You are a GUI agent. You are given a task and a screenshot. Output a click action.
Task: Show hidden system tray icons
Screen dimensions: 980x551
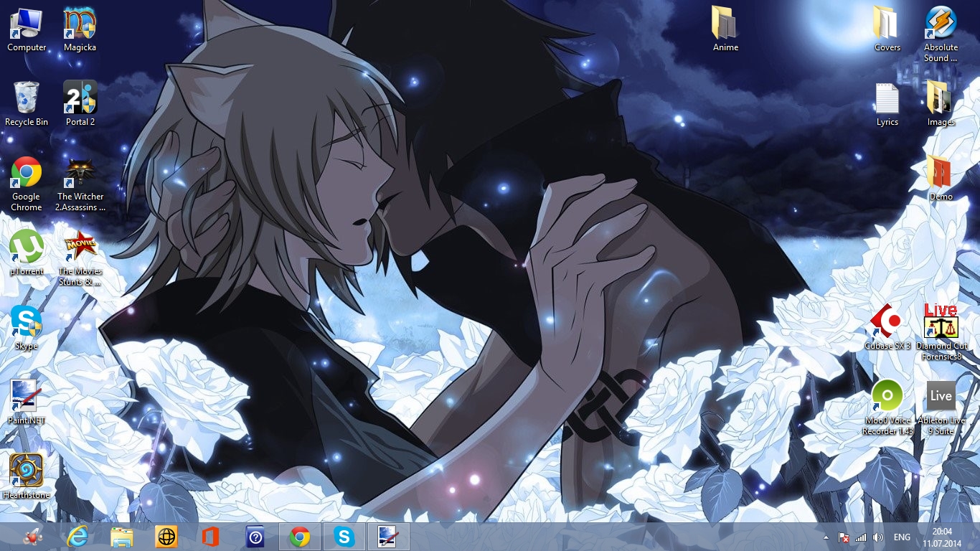pyautogui.click(x=826, y=537)
